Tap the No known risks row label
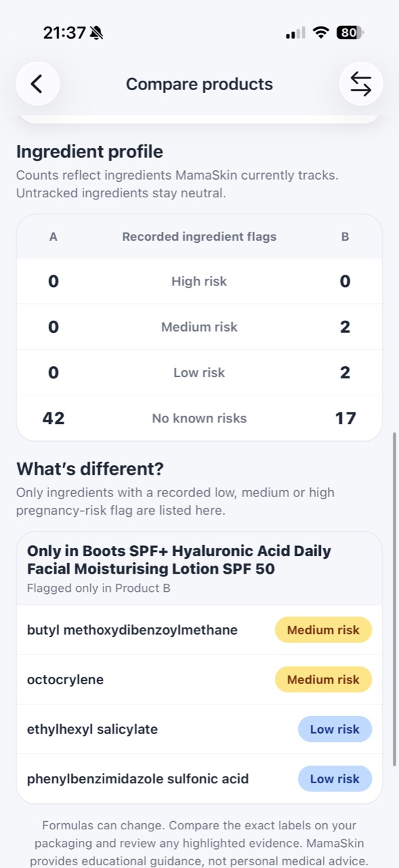 point(199,418)
